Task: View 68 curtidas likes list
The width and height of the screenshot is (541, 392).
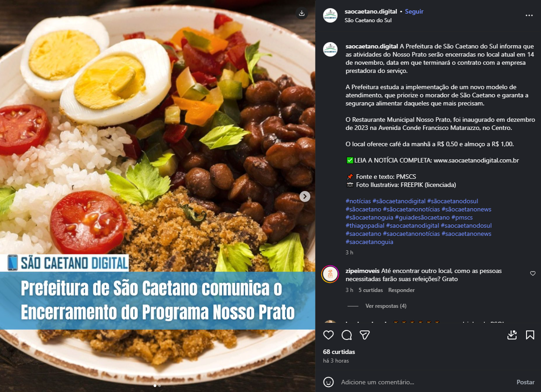Action: [x=339, y=352]
